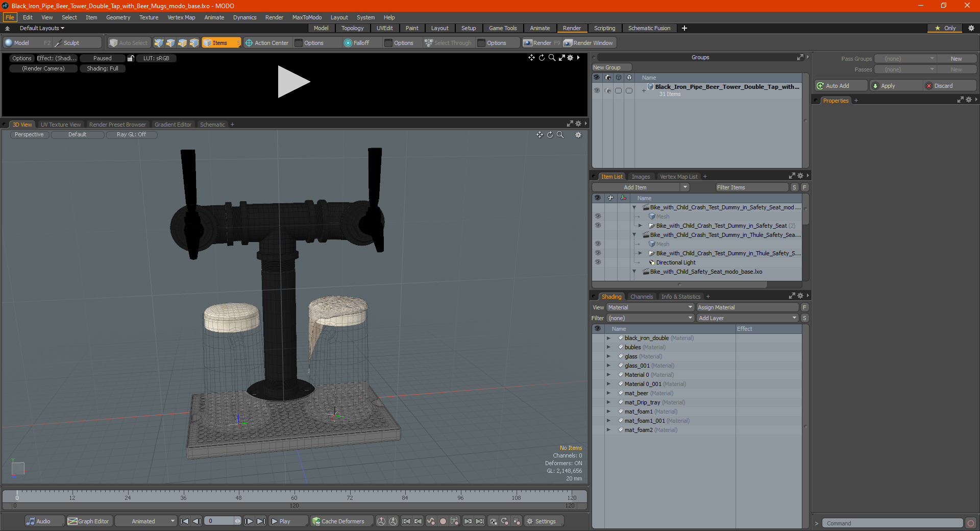Open the shading Filter (none) dropdown
This screenshot has height=531, width=980.
pyautogui.click(x=650, y=318)
